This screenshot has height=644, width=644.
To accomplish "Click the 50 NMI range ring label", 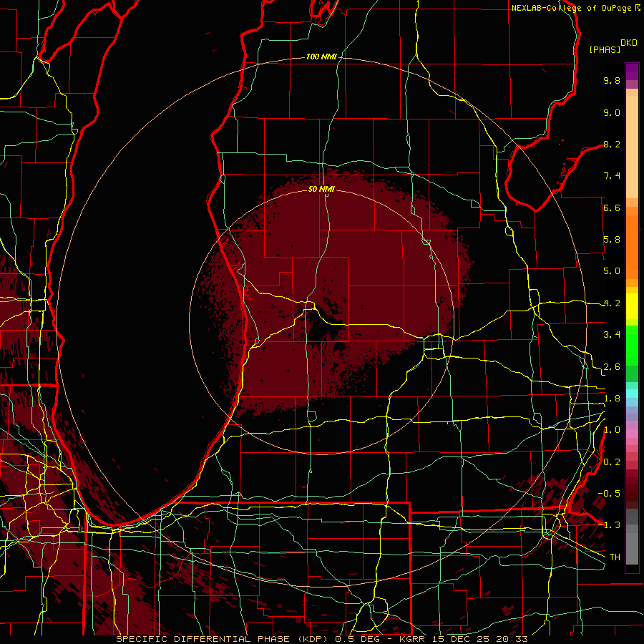I will [x=321, y=189].
